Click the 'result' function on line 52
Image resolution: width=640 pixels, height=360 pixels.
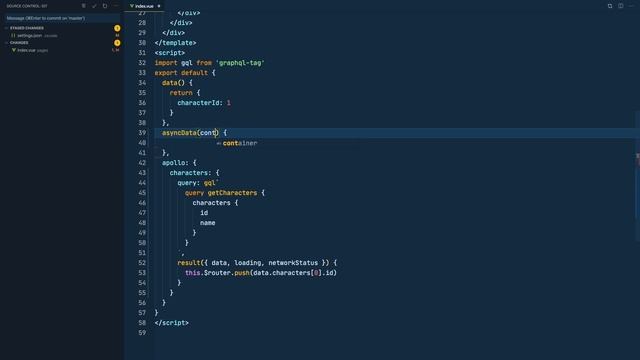(189, 263)
